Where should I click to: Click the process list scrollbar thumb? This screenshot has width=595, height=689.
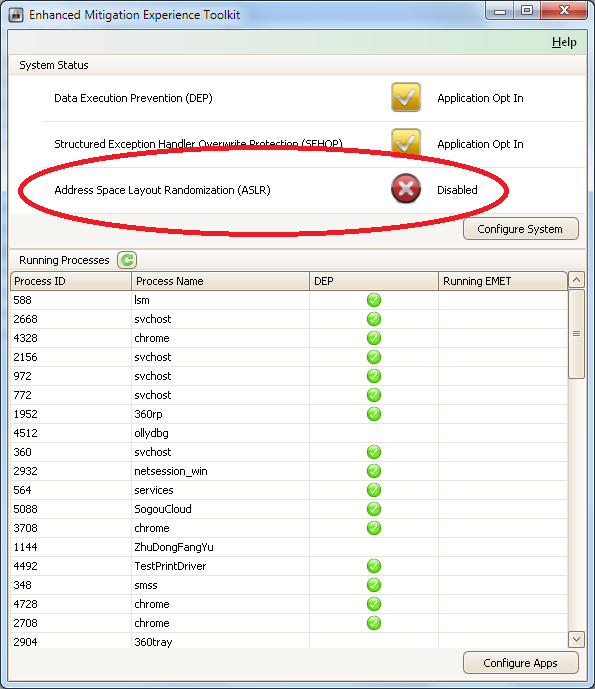point(576,334)
